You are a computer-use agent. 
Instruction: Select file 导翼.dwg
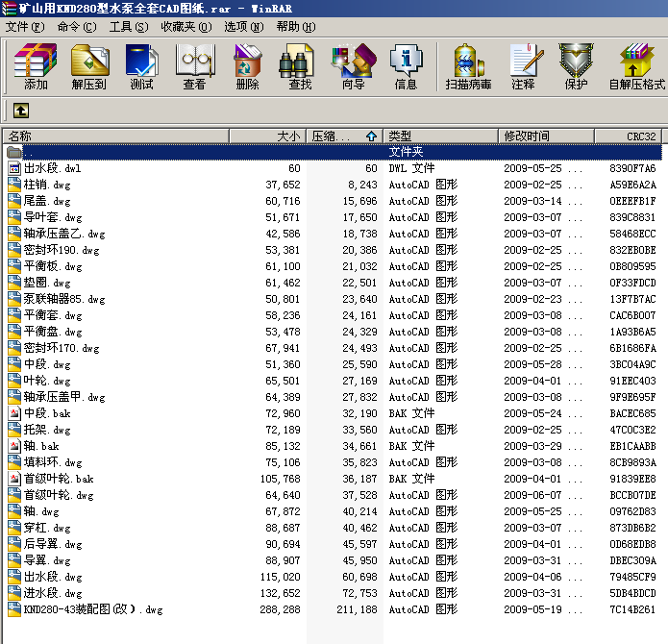point(47,560)
